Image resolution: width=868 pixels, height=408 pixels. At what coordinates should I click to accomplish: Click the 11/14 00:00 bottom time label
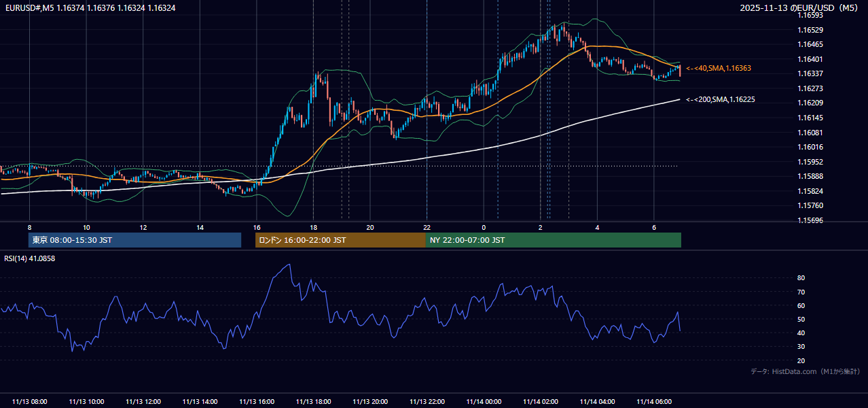484,402
